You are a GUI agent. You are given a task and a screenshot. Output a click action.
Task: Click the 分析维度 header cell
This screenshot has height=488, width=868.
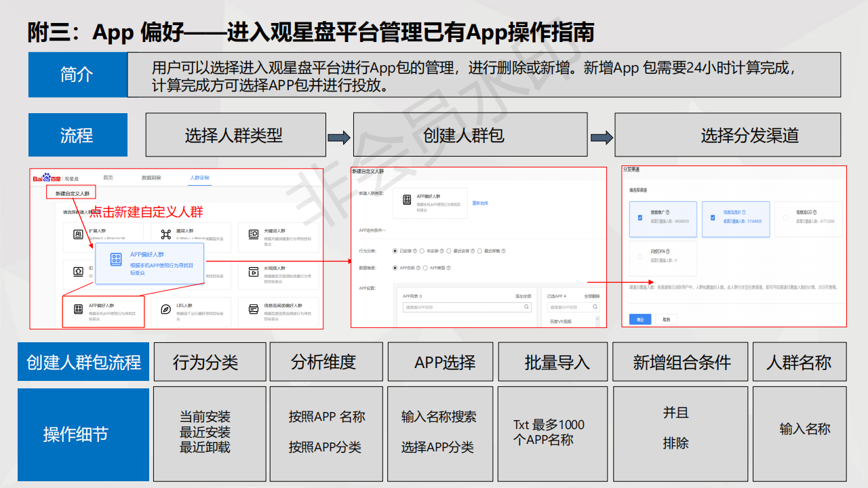[x=326, y=363]
